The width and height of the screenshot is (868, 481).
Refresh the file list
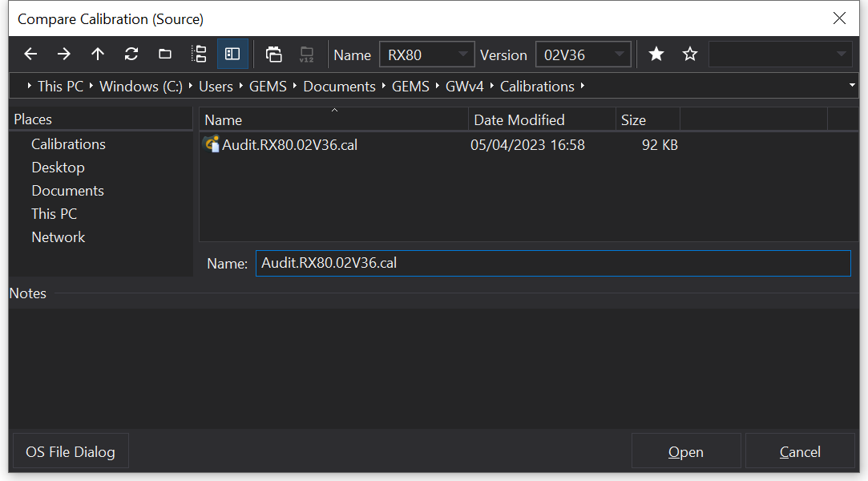click(131, 55)
